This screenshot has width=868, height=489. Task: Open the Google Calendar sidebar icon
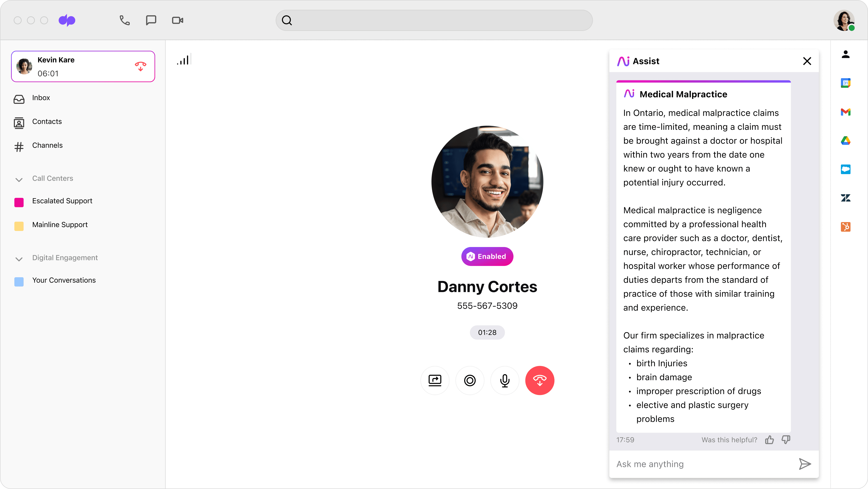coord(846,82)
